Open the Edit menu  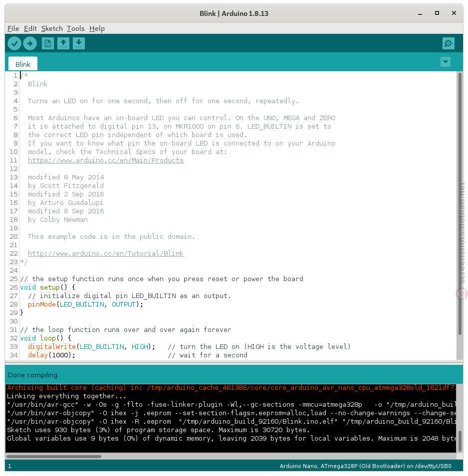pyautogui.click(x=30, y=28)
